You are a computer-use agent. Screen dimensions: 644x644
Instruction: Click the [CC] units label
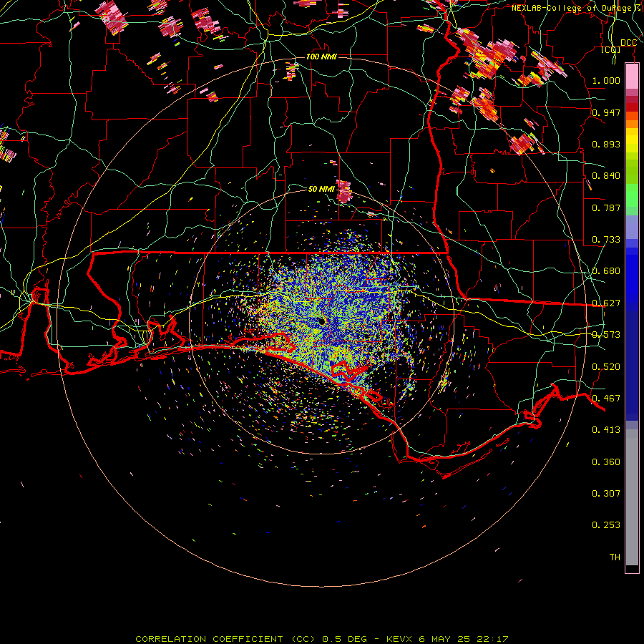611,50
